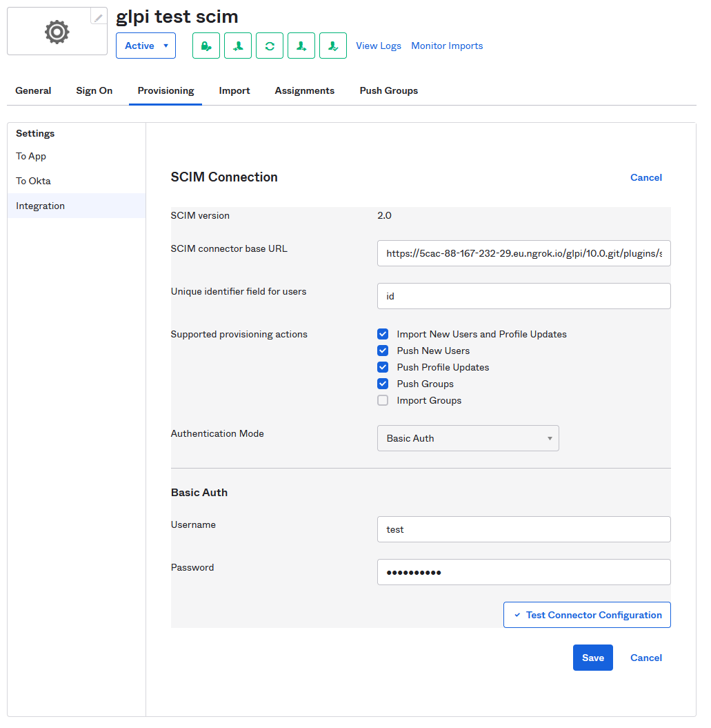Click the import user icon with incoming arrow
The height and width of the screenshot is (728, 711).
[238, 46]
